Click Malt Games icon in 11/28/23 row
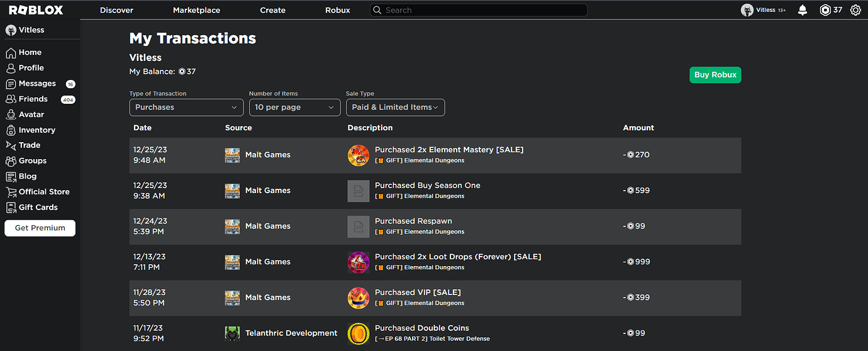868x351 pixels. pos(232,298)
